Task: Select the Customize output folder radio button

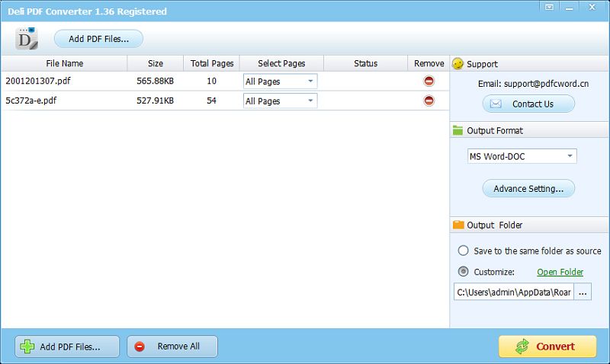Action: point(463,271)
